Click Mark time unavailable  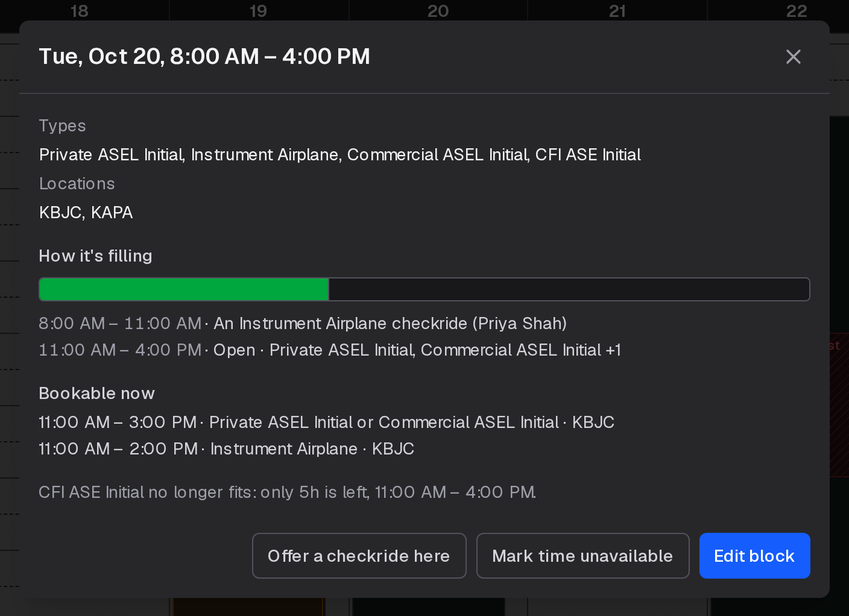click(582, 556)
